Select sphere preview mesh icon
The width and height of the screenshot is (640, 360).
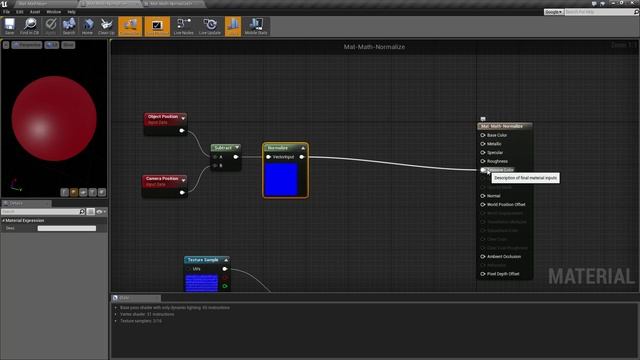tap(74, 192)
